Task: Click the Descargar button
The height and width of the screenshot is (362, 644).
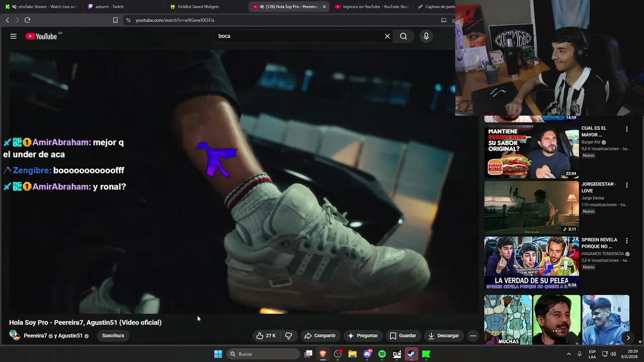Action: tap(444, 335)
